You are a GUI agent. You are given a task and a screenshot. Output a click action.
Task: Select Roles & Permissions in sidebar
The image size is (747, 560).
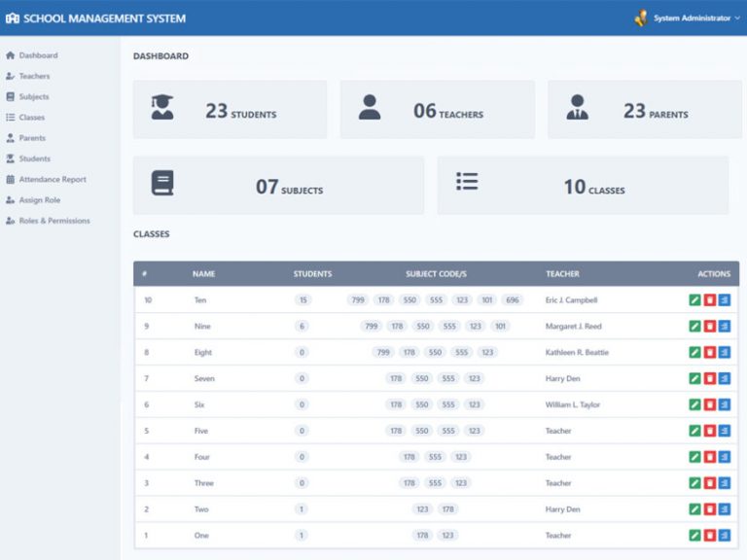(54, 221)
